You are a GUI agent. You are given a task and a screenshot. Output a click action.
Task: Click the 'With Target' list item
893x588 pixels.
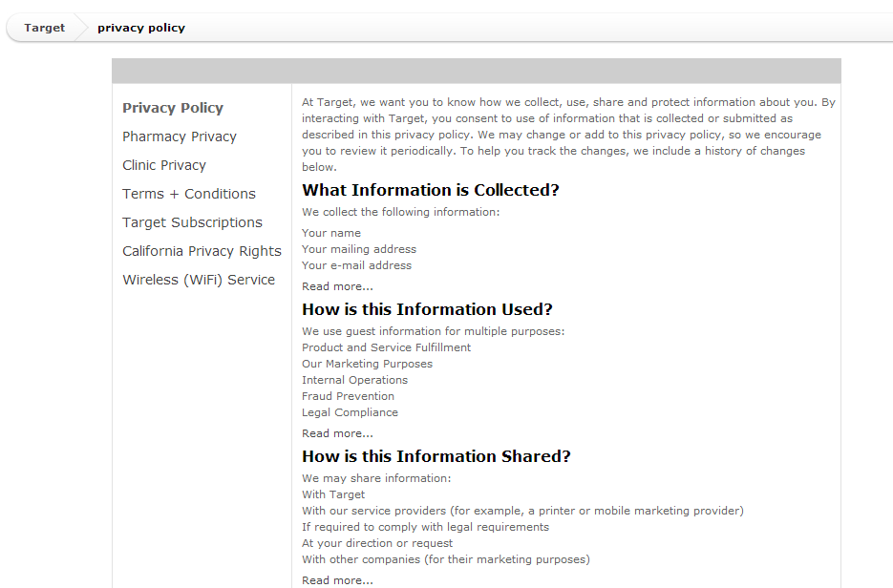pos(333,494)
